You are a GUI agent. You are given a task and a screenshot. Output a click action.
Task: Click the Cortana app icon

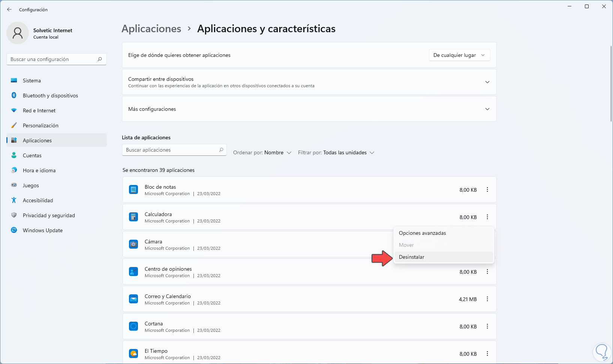point(133,327)
